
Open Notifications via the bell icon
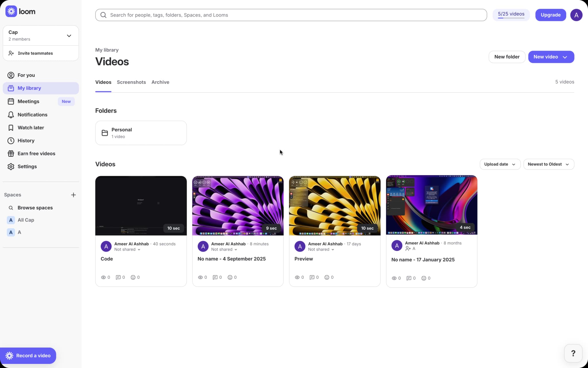pyautogui.click(x=11, y=114)
